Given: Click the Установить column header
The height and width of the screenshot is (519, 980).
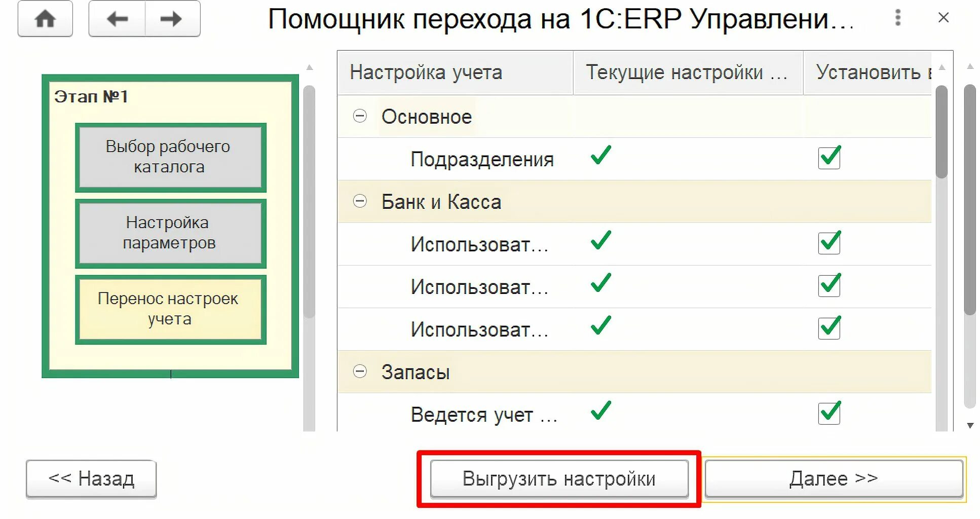Looking at the screenshot, I should coord(868,72).
